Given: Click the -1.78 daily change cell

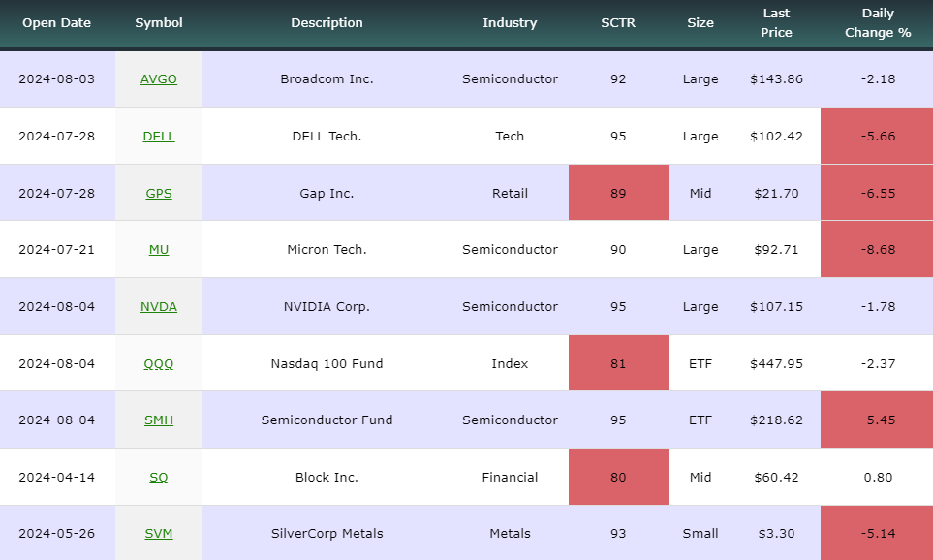Looking at the screenshot, I should (x=878, y=307).
